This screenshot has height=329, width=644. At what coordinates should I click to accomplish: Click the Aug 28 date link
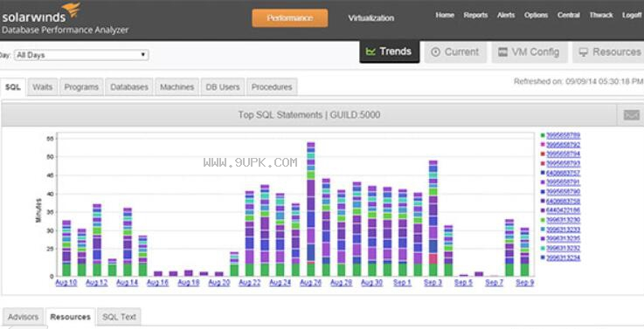(342, 283)
